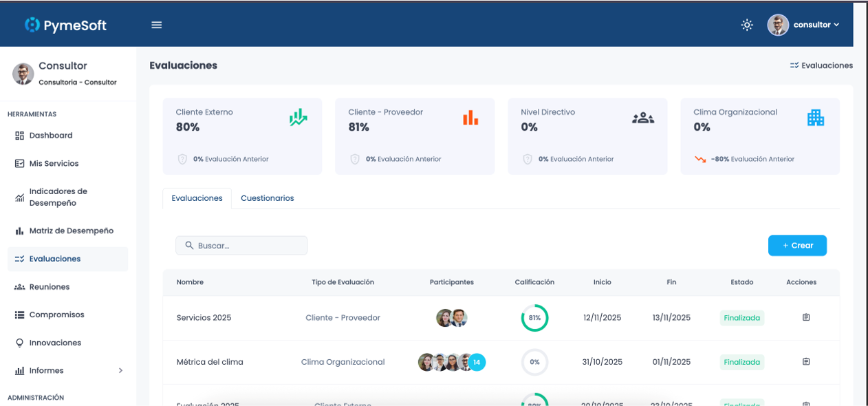Switch to the Cuestionarios tab
This screenshot has width=868, height=406.
click(267, 198)
